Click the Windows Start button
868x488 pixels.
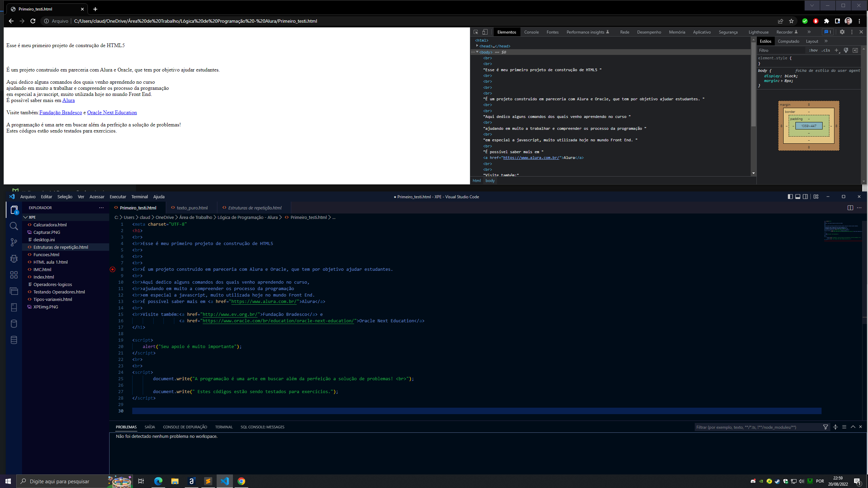(x=8, y=481)
